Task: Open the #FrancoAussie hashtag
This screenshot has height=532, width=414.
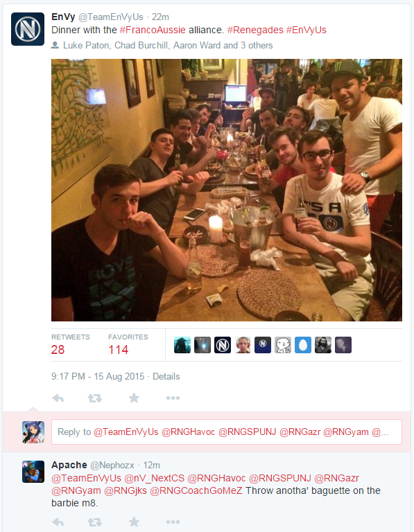Action: pos(153,30)
